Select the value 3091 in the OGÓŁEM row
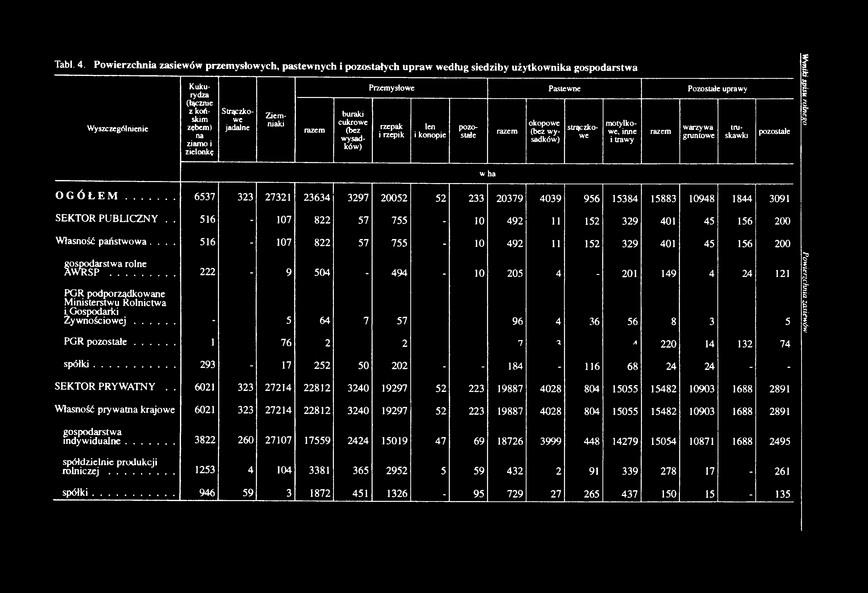The height and width of the screenshot is (593, 868). [779, 199]
